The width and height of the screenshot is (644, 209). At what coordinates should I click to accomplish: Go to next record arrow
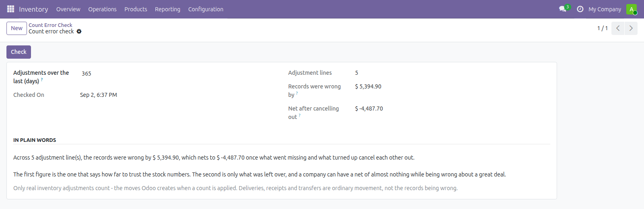631,28
